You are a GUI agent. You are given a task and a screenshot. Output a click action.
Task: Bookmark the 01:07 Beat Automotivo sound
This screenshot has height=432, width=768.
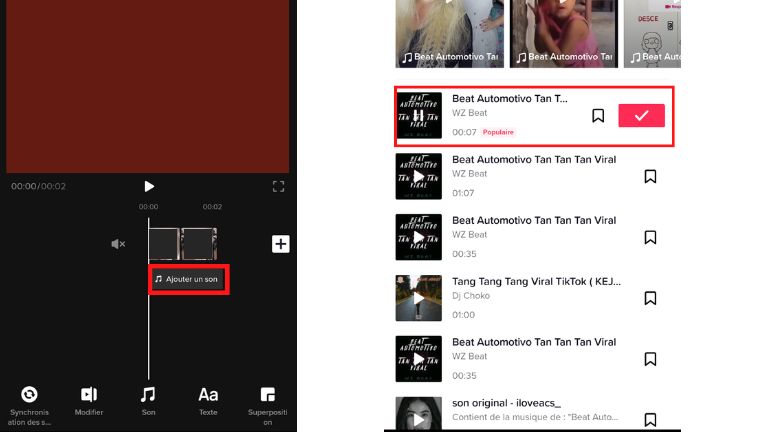(x=650, y=176)
